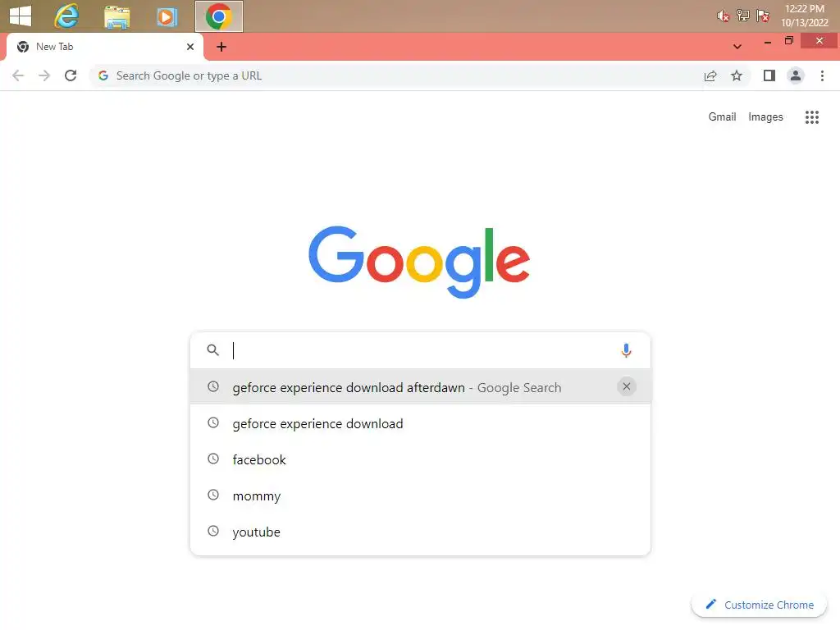Open the Chrome side panel
This screenshot has width=840, height=630.
click(769, 75)
